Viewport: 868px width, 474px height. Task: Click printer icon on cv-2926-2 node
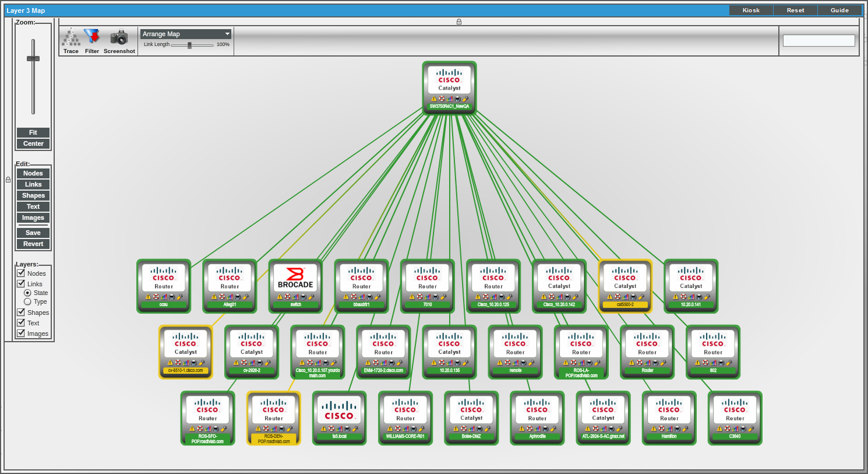(x=260, y=363)
